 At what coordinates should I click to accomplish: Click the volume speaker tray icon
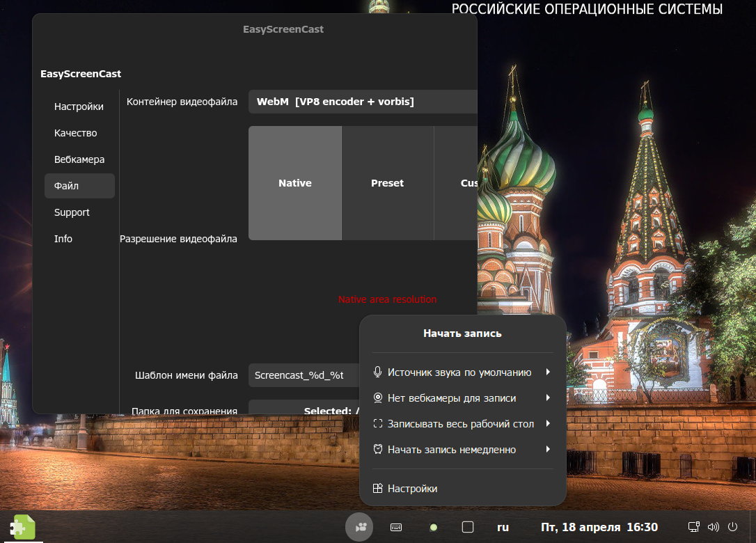[713, 527]
